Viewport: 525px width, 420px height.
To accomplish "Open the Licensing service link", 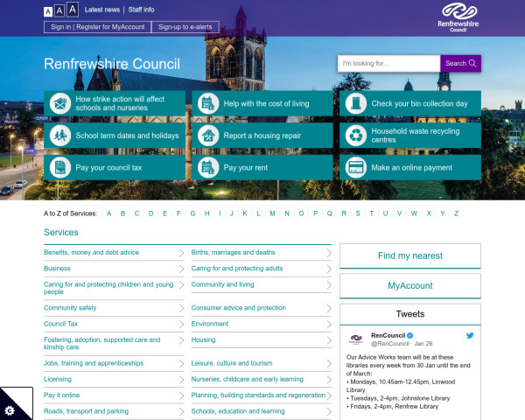I will coord(58,379).
